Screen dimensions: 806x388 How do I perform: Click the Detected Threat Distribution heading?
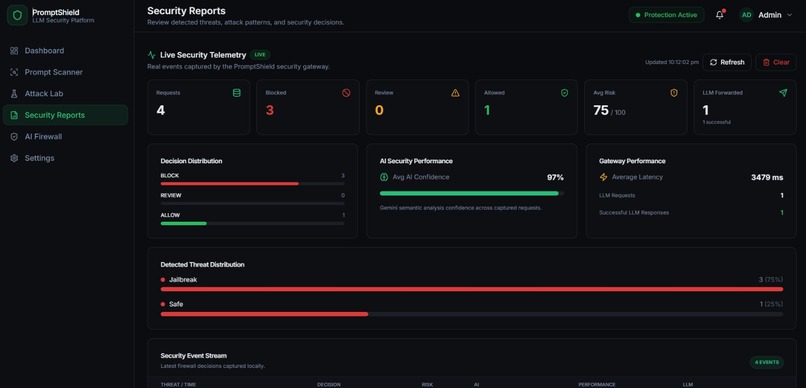pos(203,265)
